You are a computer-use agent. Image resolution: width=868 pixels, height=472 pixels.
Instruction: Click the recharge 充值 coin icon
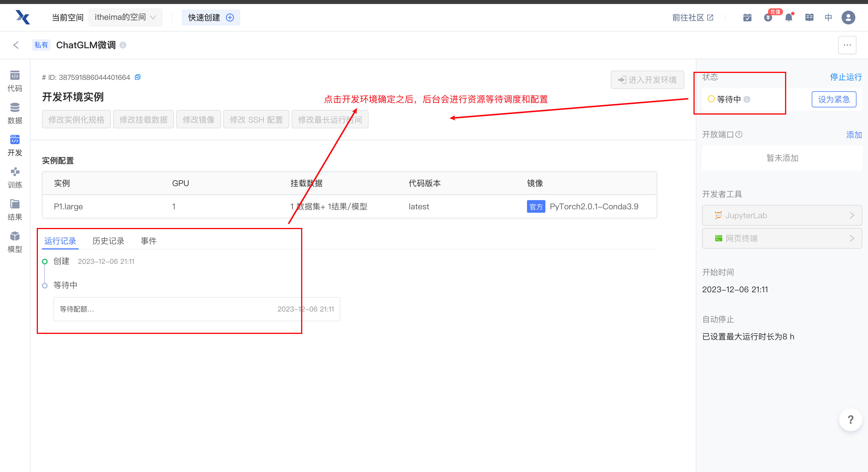(x=768, y=18)
